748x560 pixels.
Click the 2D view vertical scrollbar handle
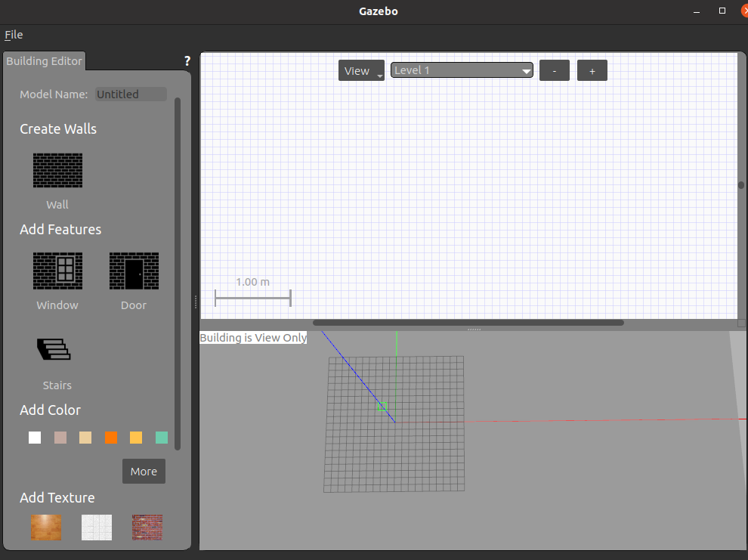tap(741, 185)
